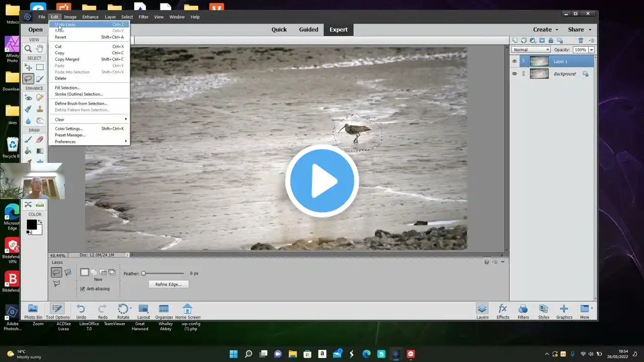Select the Blur tool
This screenshot has width=644, height=362.
[28, 121]
